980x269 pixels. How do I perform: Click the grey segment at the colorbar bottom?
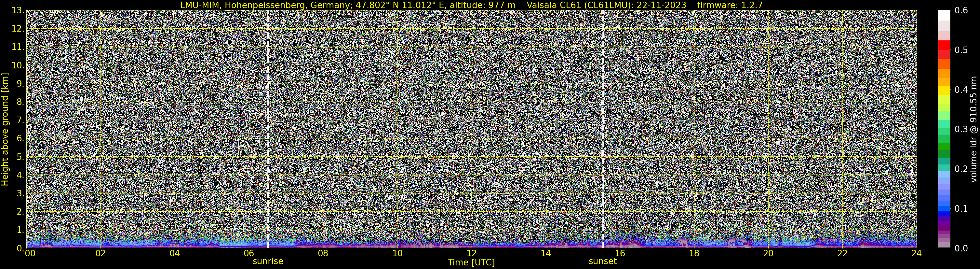pos(944,245)
